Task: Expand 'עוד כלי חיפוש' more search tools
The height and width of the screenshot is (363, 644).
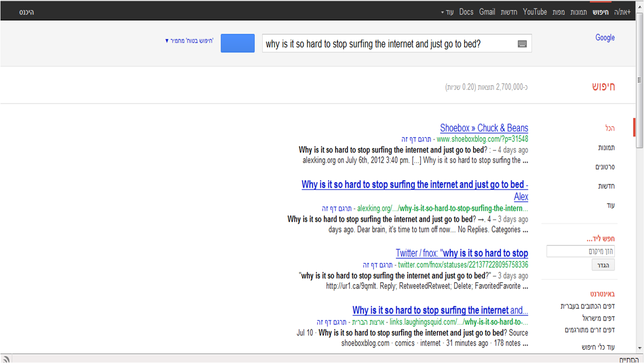Action: [598, 347]
